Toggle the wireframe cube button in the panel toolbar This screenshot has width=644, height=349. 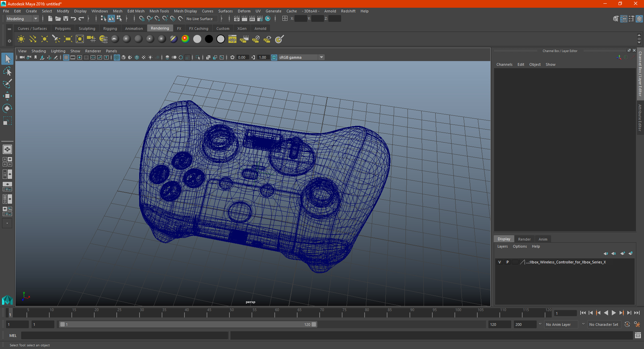[117, 57]
